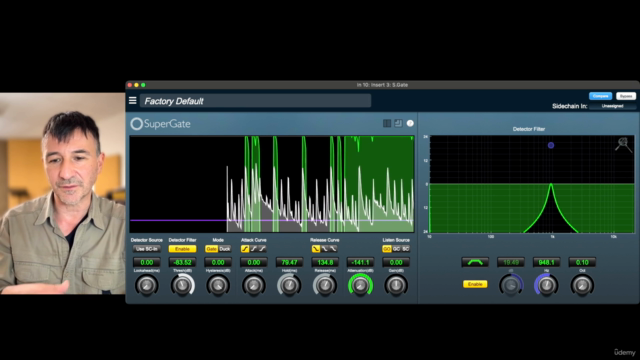
Task: Select the third release curve shape
Action: click(x=333, y=249)
